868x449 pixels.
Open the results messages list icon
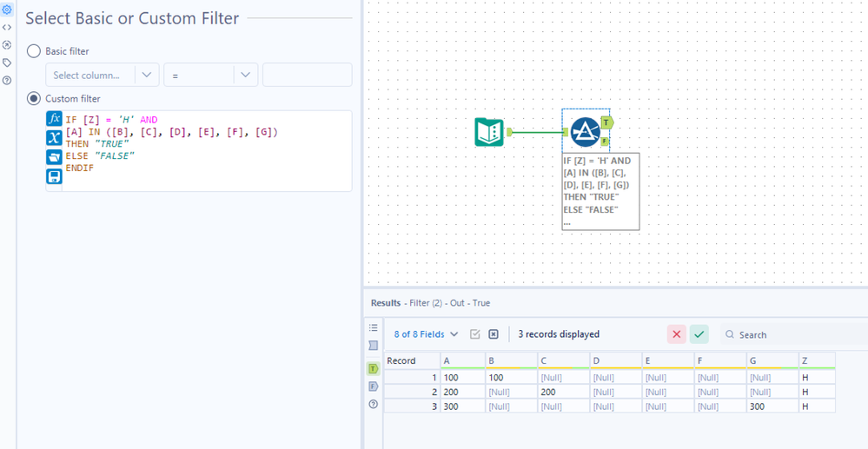pyautogui.click(x=373, y=327)
